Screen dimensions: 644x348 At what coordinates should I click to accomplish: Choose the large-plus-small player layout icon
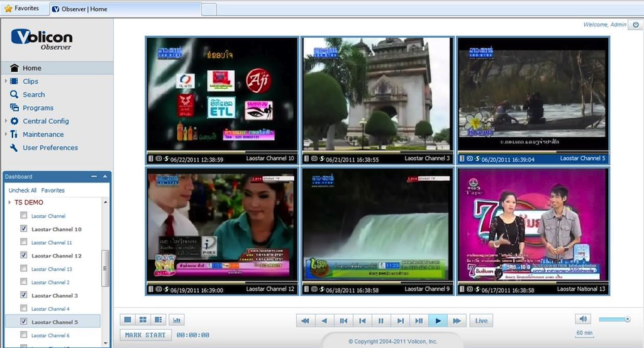158,320
